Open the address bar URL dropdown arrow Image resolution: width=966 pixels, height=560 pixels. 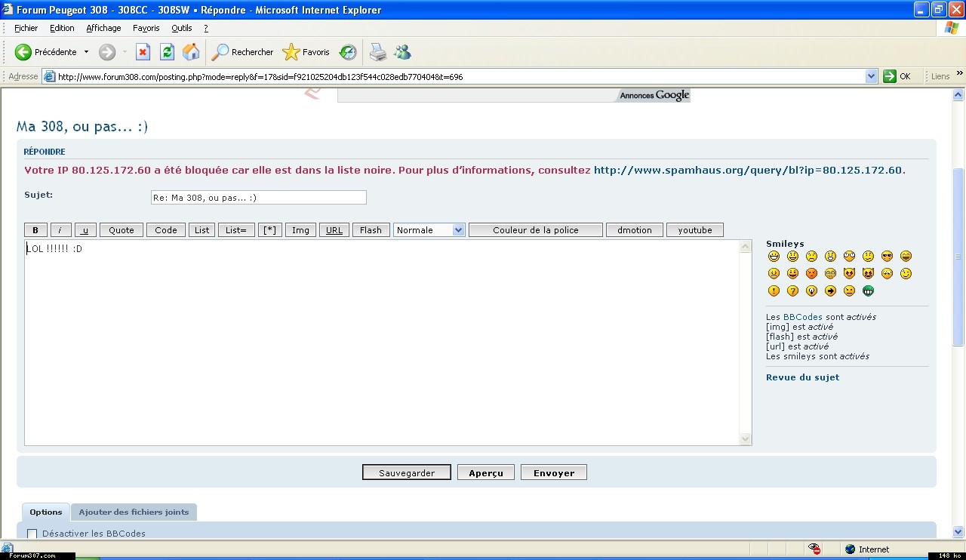click(871, 76)
